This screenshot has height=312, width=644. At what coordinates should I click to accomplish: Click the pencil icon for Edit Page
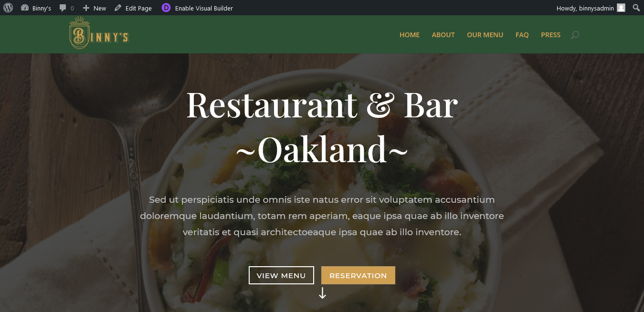(118, 8)
